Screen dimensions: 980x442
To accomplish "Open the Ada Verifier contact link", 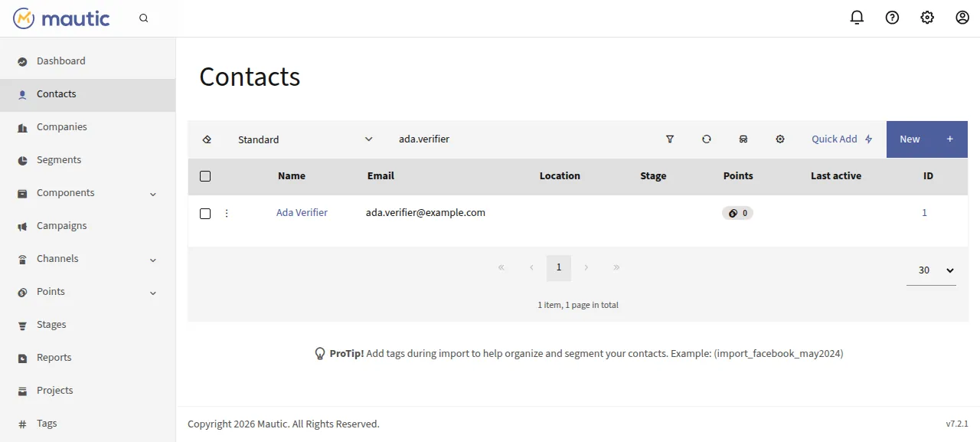I will (x=302, y=213).
